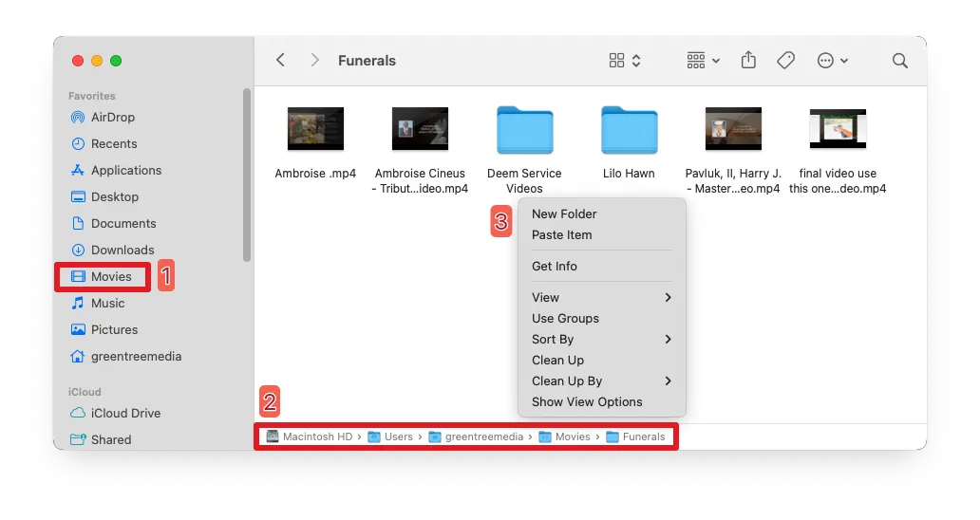
Task: Click the Applications sidebar icon
Action: pyautogui.click(x=78, y=171)
